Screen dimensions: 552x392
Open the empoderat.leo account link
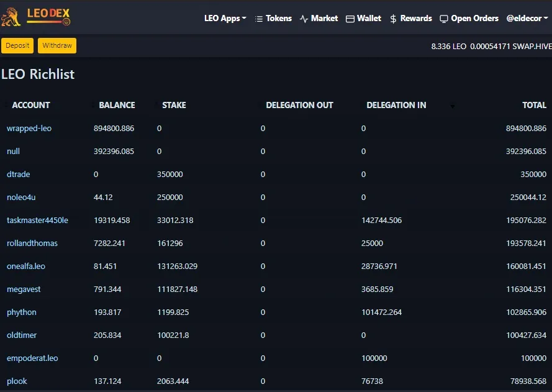pos(32,358)
